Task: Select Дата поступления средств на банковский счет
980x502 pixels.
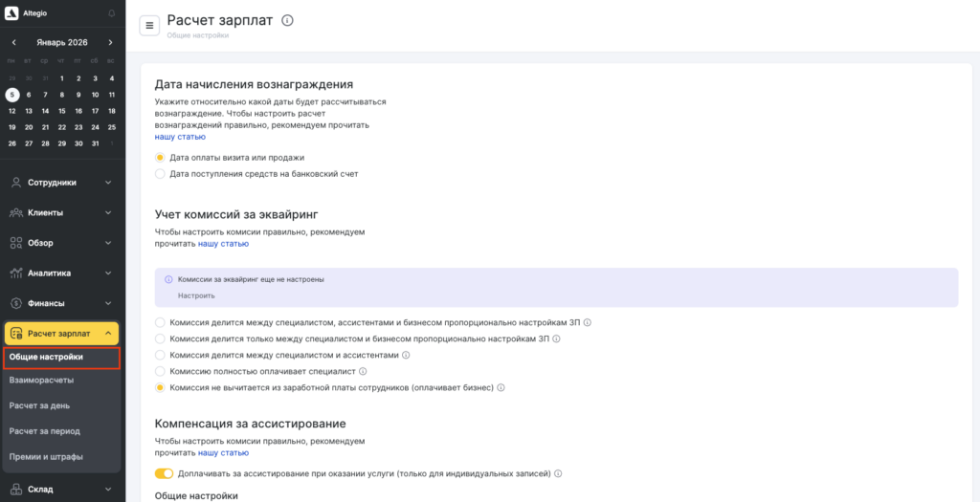Action: tap(160, 174)
